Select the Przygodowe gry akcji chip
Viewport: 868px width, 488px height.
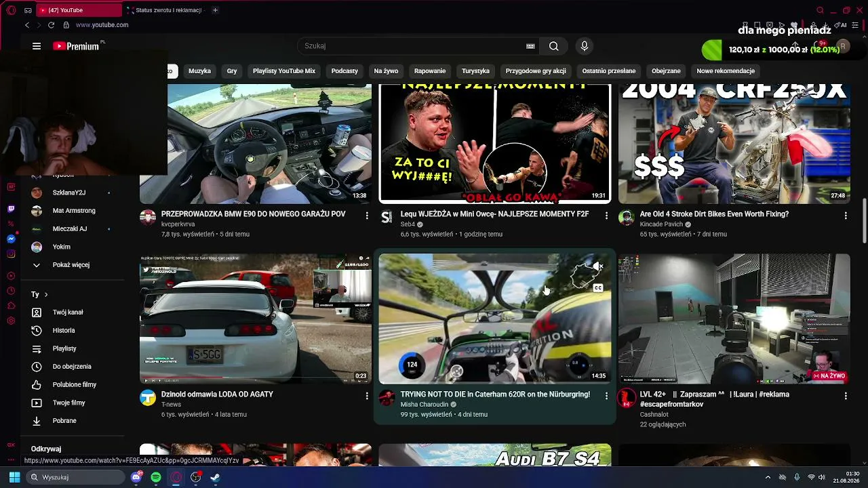[x=536, y=71]
